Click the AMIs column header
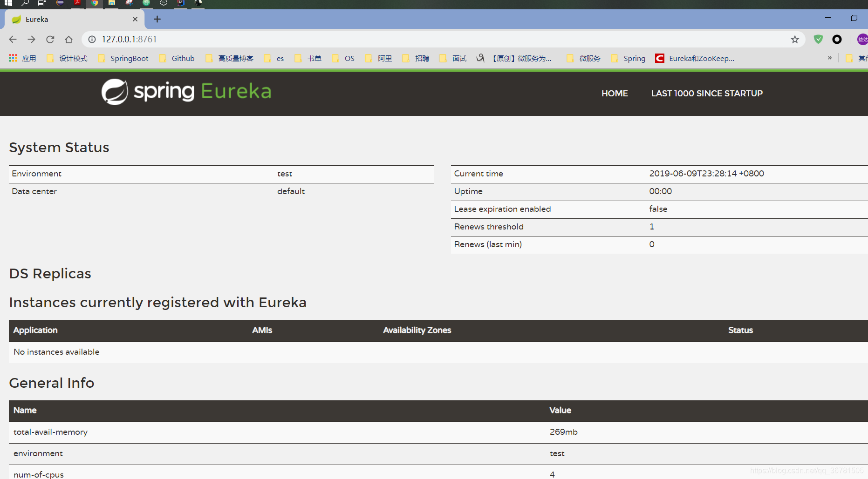868x479 pixels. 262,330
